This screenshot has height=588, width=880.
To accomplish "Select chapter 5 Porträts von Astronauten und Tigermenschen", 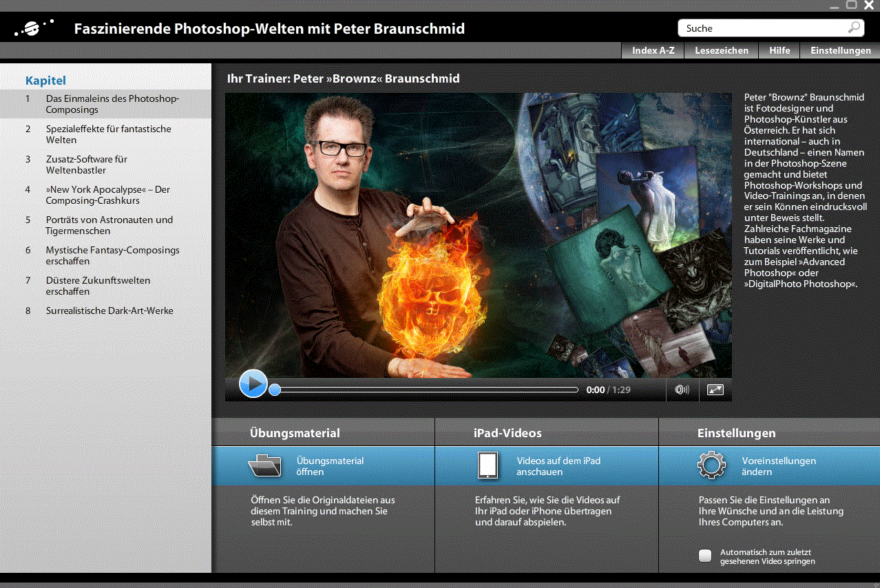I will pos(106,225).
